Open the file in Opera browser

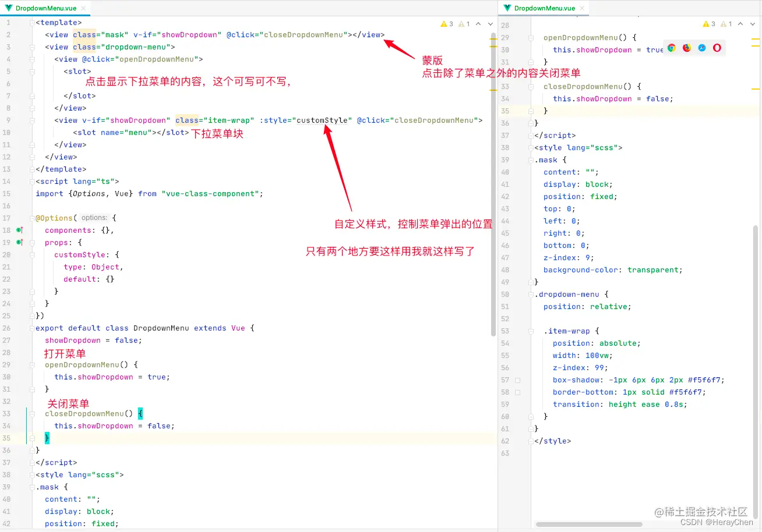tap(717, 48)
